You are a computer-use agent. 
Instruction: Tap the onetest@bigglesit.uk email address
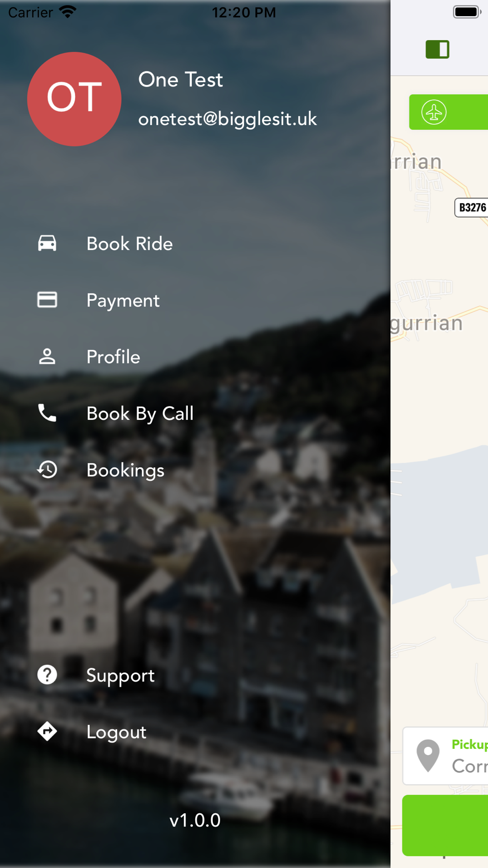point(227,119)
